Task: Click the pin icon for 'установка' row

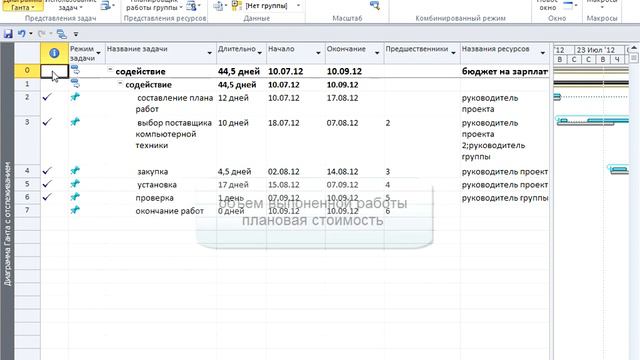Action: pos(75,184)
